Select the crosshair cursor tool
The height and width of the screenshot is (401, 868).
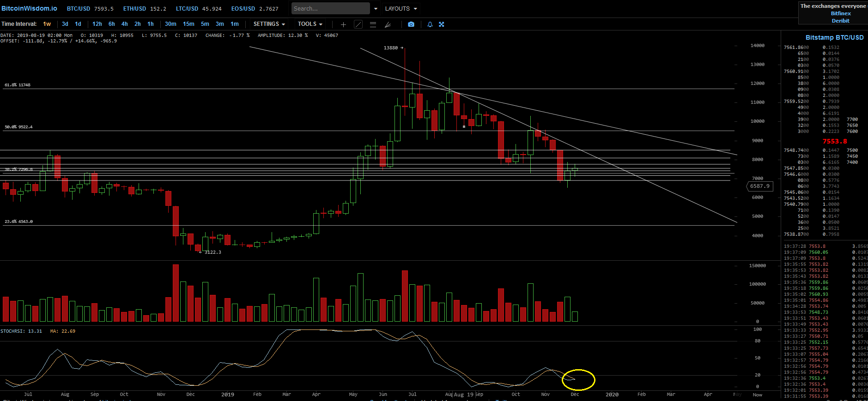click(x=343, y=24)
